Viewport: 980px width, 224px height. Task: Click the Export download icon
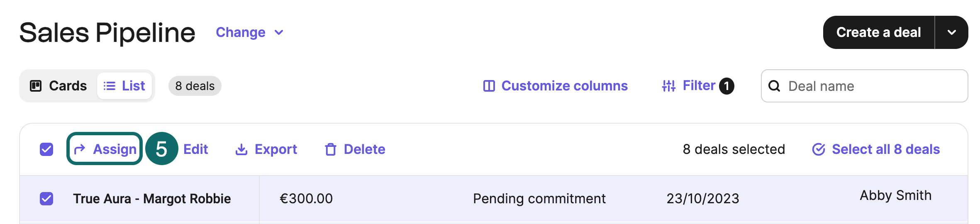pos(241,149)
